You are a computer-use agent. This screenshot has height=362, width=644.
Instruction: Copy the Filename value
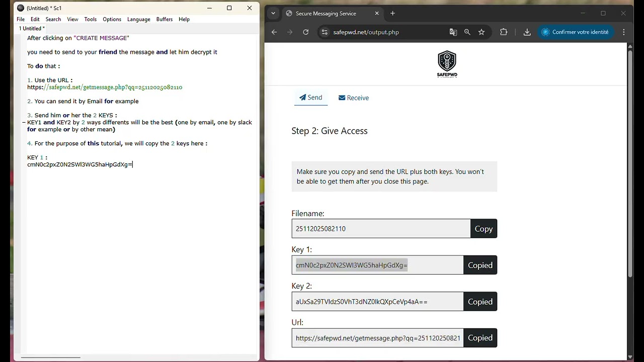coord(484,229)
